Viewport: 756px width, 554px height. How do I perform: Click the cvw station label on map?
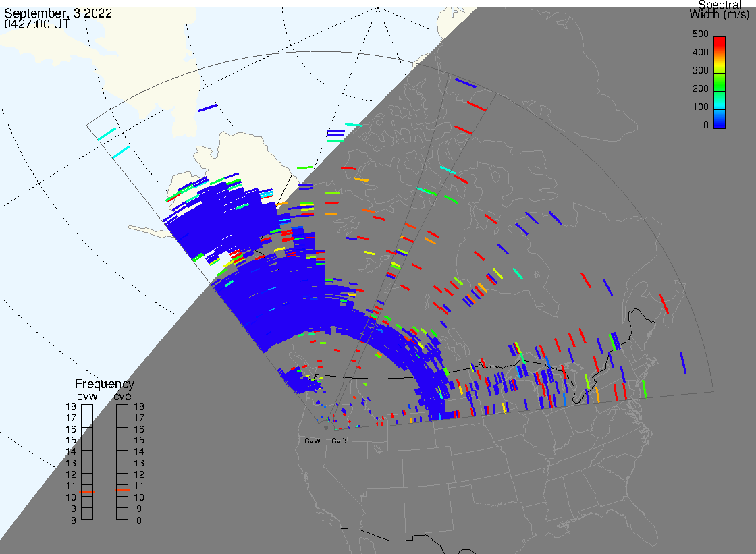point(313,440)
